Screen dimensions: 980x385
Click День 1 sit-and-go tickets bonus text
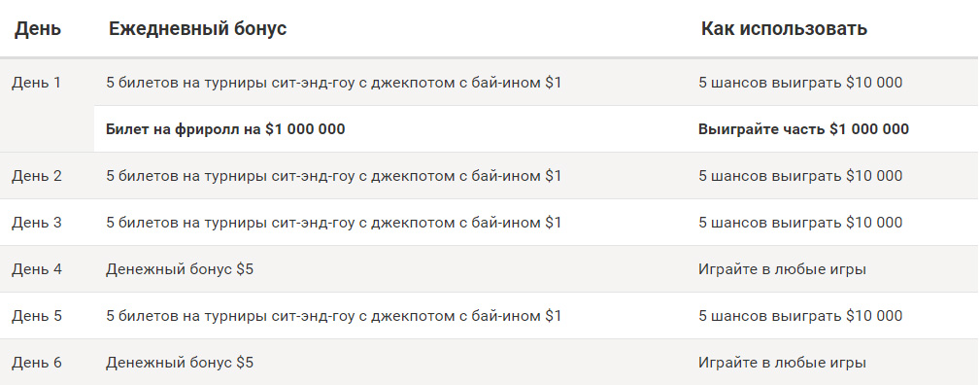[x=334, y=83]
